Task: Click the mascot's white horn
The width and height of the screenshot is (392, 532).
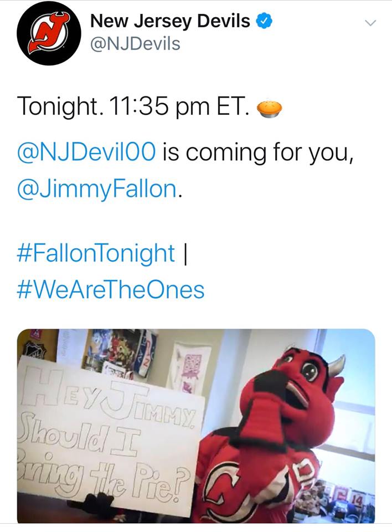Action: 334,366
